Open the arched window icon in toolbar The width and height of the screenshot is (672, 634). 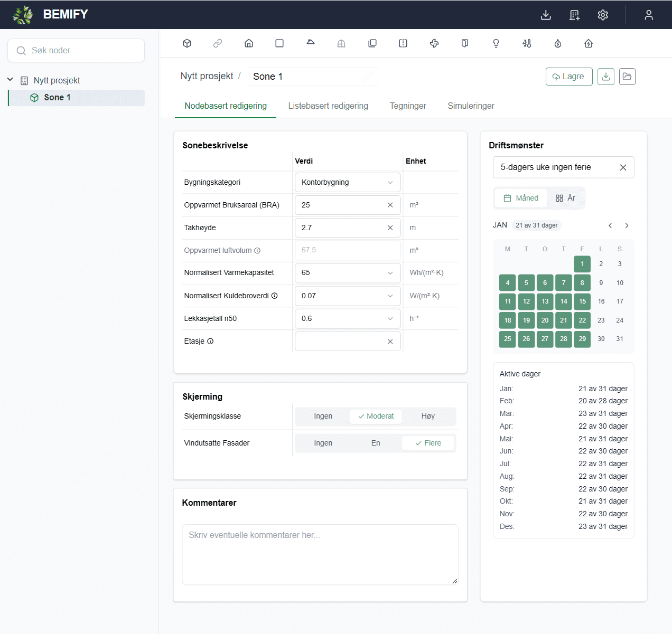(341, 43)
